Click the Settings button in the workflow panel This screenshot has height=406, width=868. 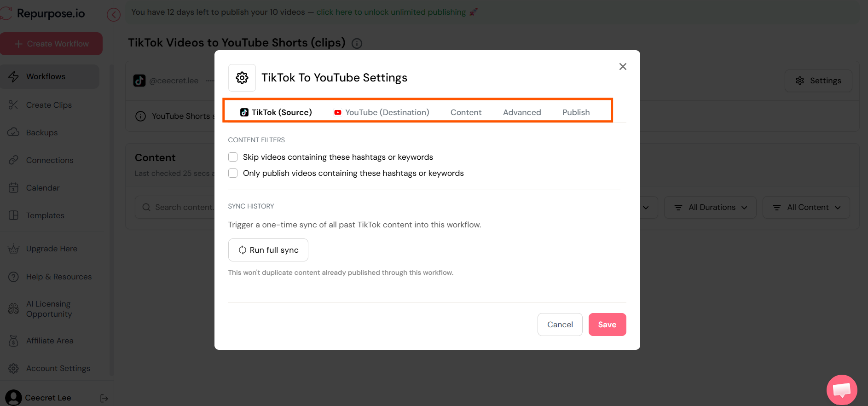[818, 81]
